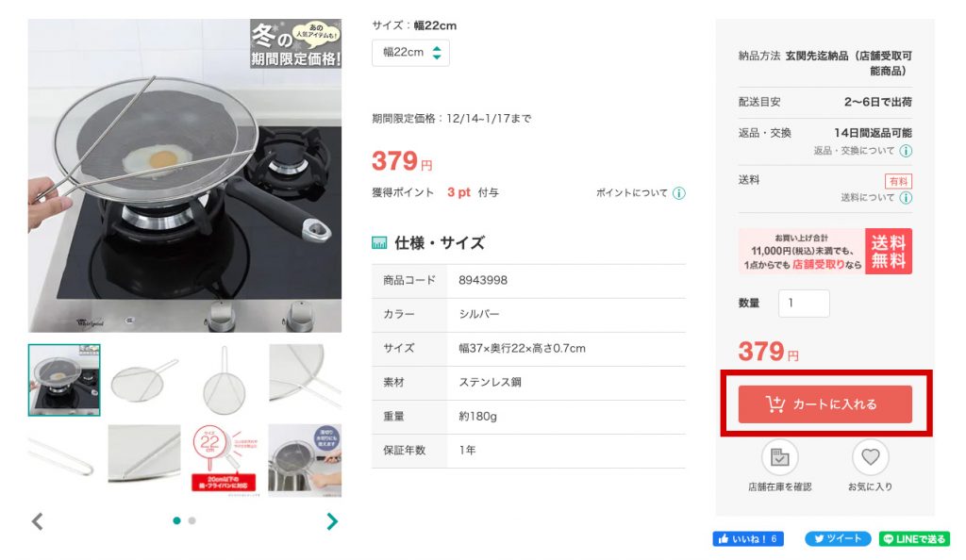The width and height of the screenshot is (966, 560).
Task: Open the 送料無料 store pickup banner
Action: pyautogui.click(x=824, y=251)
